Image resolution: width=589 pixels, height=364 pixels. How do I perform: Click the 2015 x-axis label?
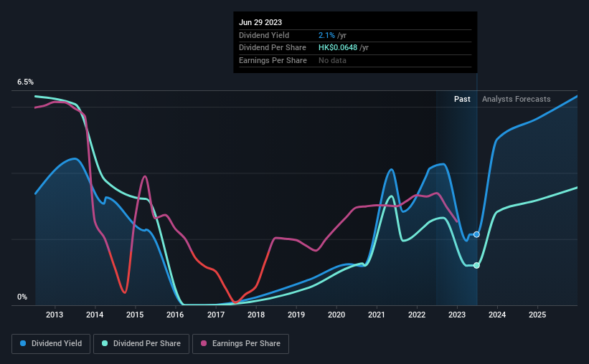tap(135, 315)
